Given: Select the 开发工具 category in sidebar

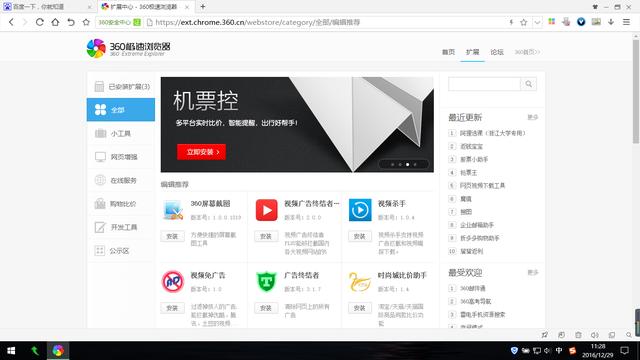Looking at the screenshot, I should (121, 227).
